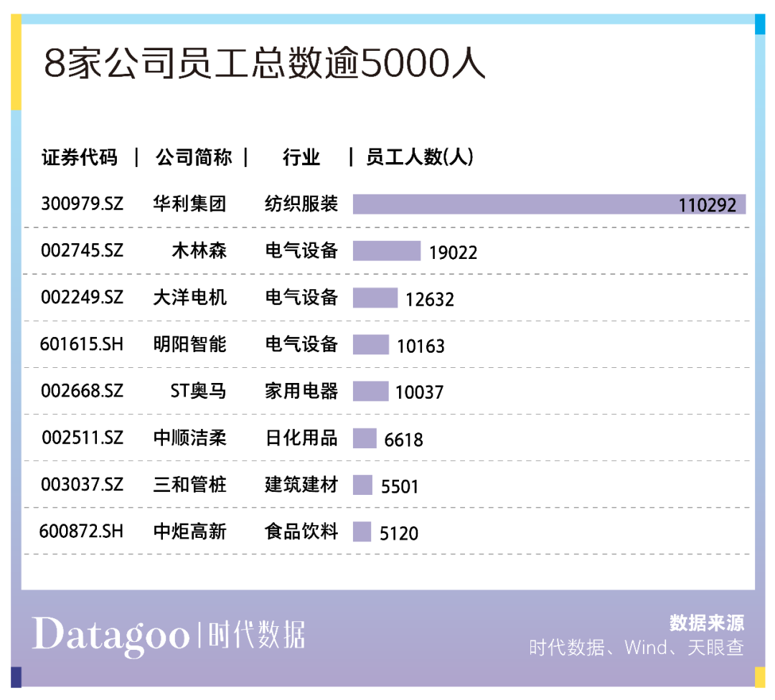Click the bar next to 12632
Viewport: 775px width, 700px height.
point(375,298)
